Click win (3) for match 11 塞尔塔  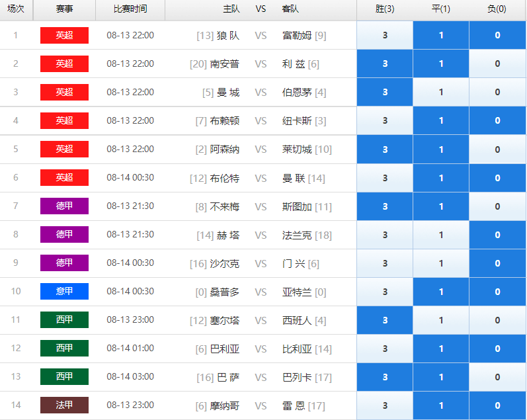(385, 320)
